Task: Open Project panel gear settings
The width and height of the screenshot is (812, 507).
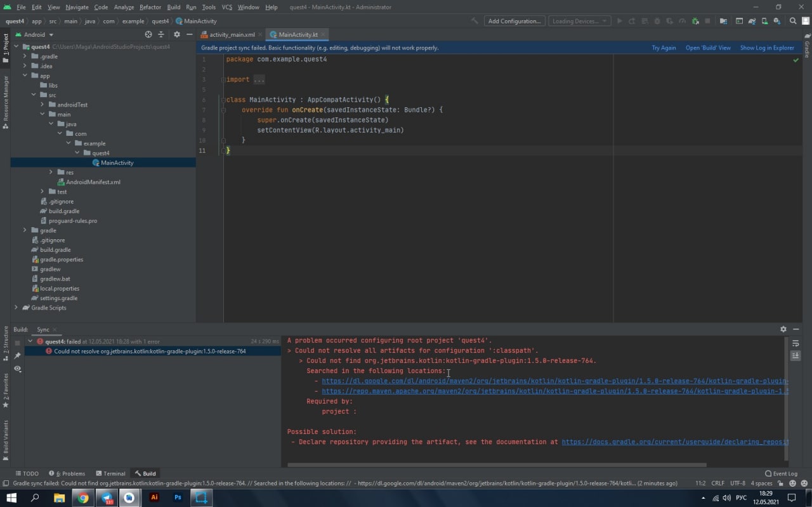Action: [177, 34]
